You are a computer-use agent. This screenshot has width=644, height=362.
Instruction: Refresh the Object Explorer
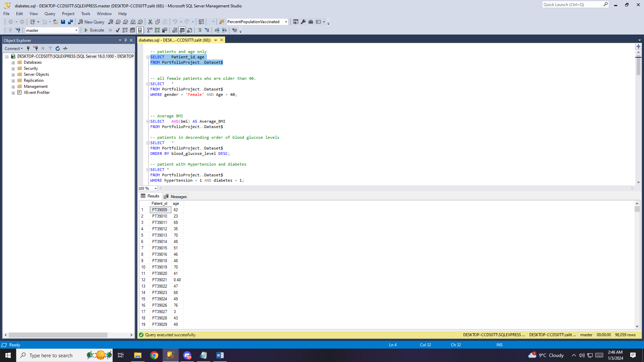point(58,49)
